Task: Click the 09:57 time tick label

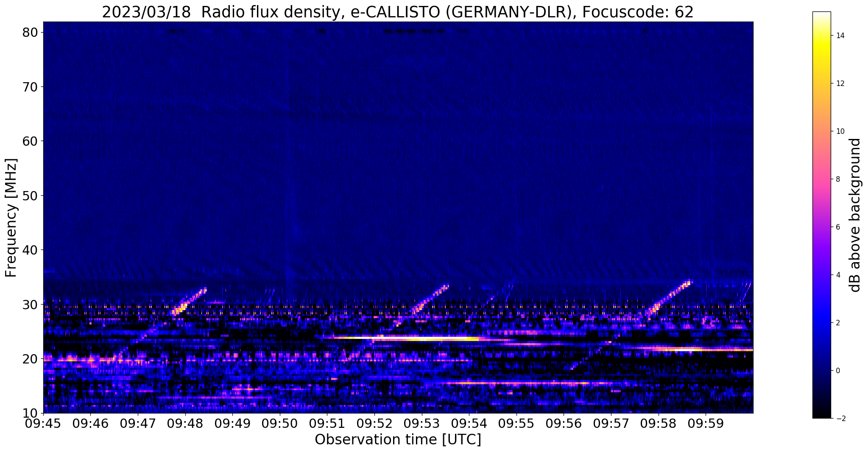Action: point(611,424)
